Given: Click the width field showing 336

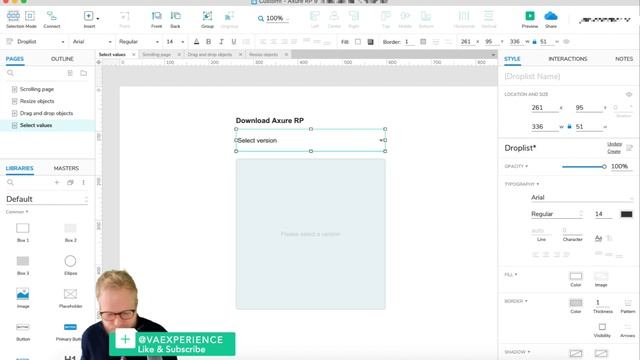Looking at the screenshot, I should (x=544, y=127).
